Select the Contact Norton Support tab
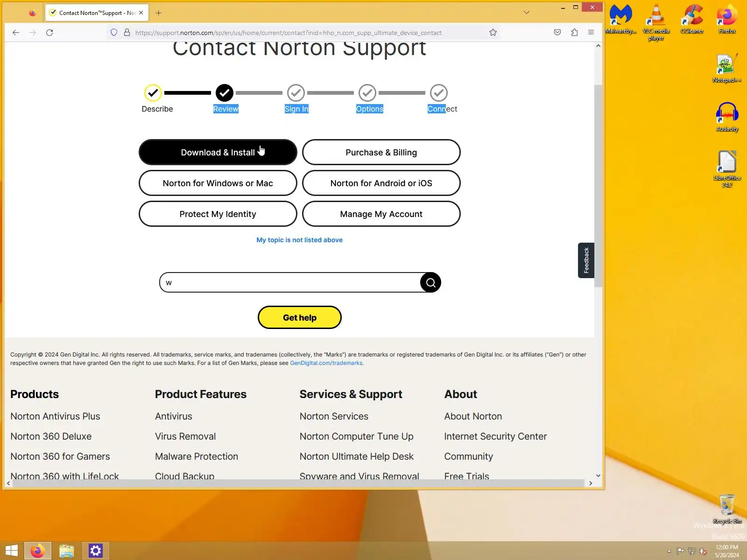This screenshot has height=560, width=747. click(97, 13)
